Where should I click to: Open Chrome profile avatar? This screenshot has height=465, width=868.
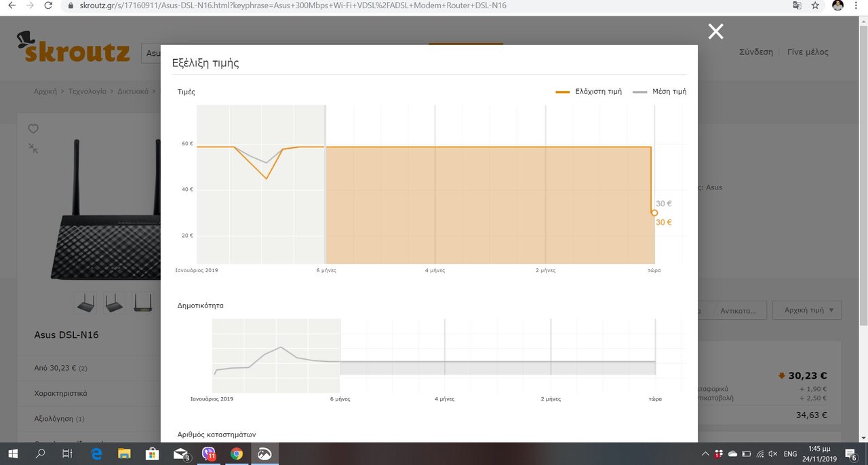coord(838,5)
